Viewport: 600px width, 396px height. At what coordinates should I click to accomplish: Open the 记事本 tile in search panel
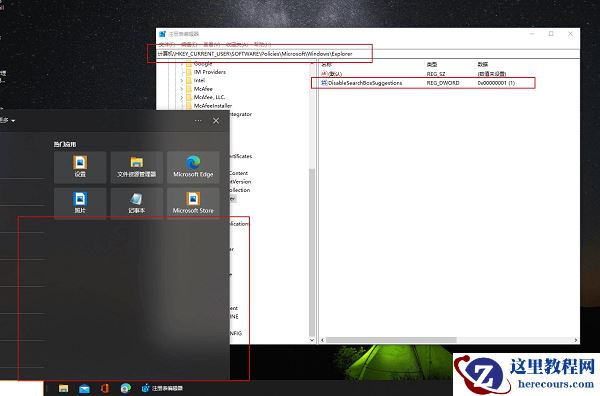click(137, 203)
